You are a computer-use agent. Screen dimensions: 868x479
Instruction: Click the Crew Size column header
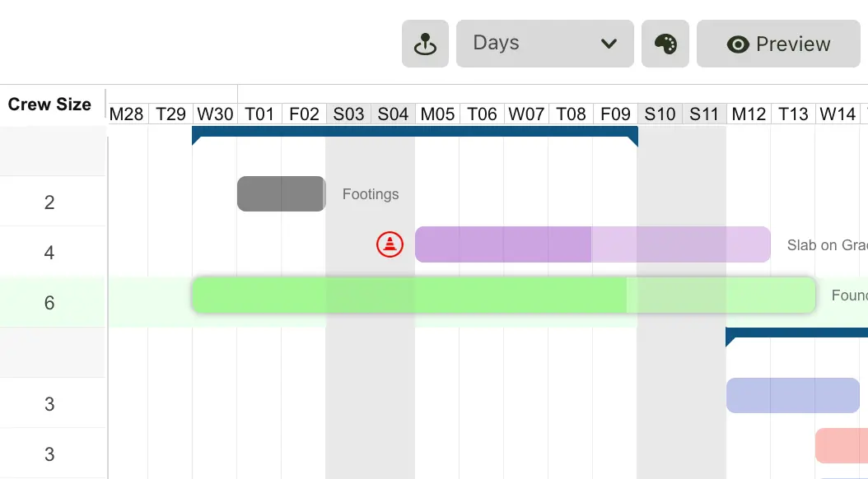click(49, 104)
